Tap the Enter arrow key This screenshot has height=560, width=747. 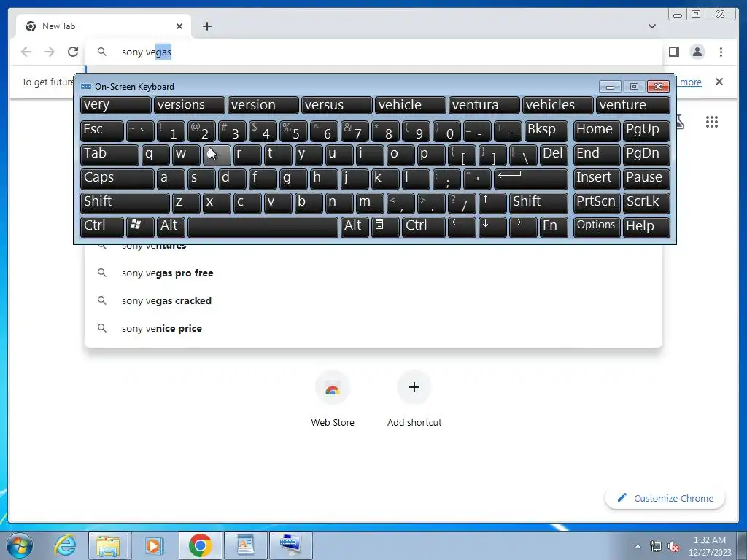coord(531,179)
